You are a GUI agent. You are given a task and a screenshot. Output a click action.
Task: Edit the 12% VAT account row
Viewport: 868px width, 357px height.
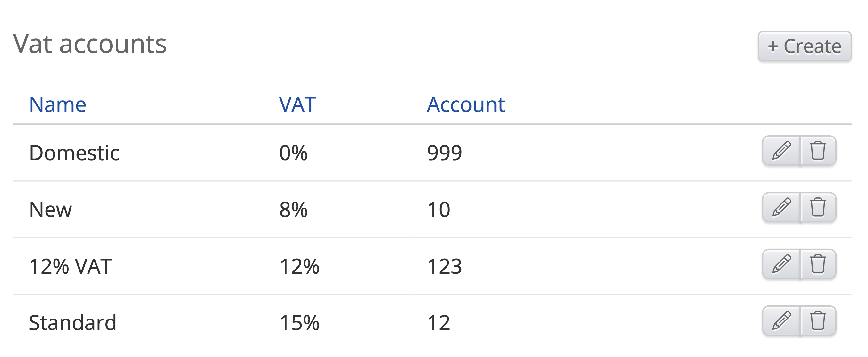click(781, 264)
